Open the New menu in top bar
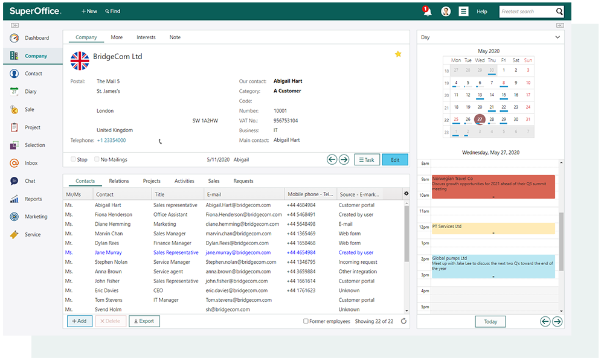 click(89, 11)
